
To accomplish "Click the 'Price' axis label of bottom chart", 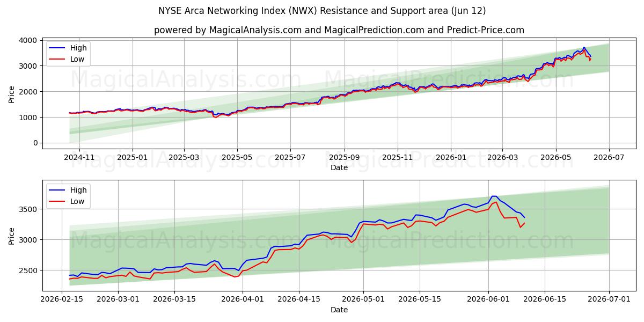I will click(x=12, y=236).
